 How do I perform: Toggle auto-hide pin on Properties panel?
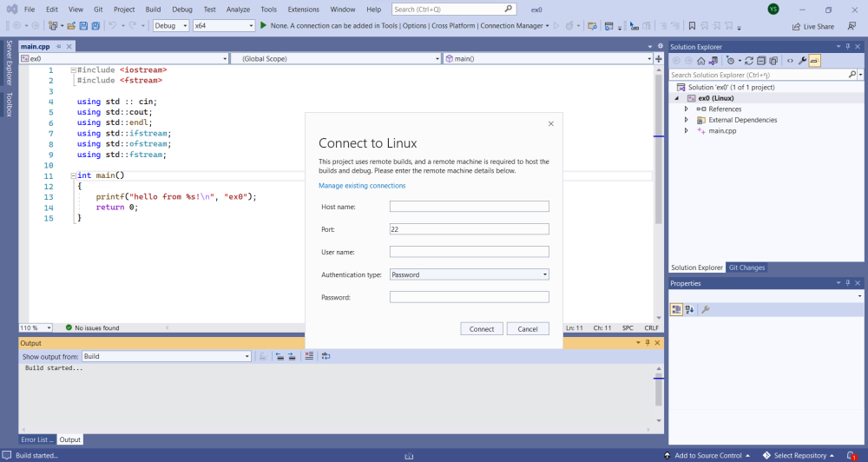(x=847, y=283)
